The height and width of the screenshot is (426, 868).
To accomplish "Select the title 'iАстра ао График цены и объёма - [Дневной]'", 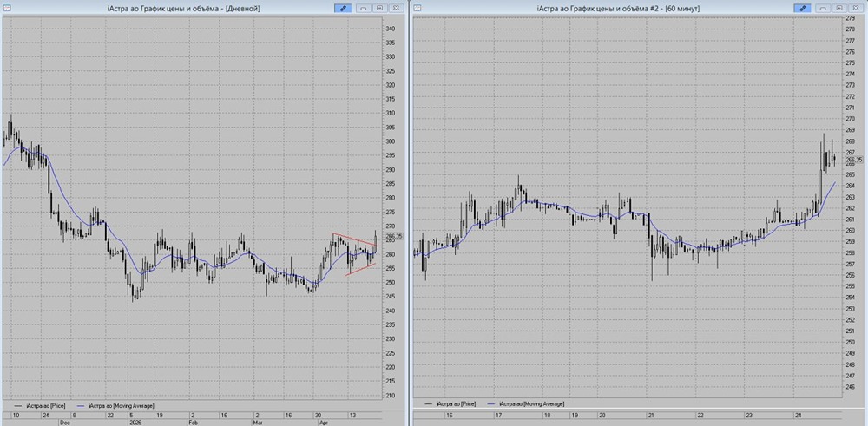I will pyautogui.click(x=182, y=9).
